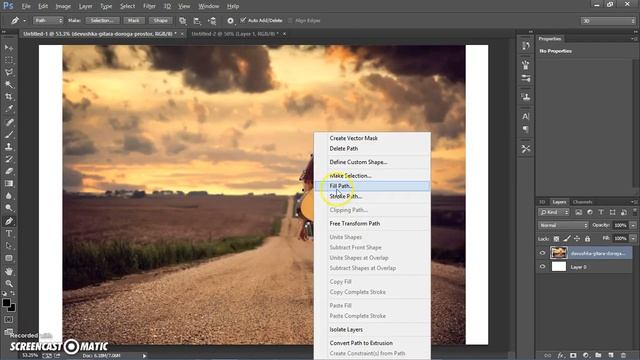The height and width of the screenshot is (360, 640).
Task: Choose Delete Path from context menu
Action: [372, 149]
